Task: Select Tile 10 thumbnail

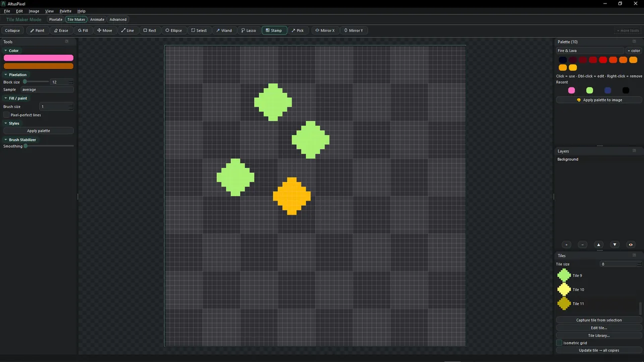Action: pyautogui.click(x=564, y=290)
